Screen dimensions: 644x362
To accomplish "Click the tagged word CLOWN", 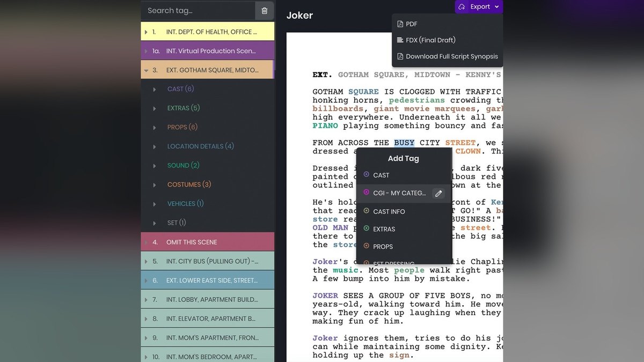I will (x=468, y=151).
